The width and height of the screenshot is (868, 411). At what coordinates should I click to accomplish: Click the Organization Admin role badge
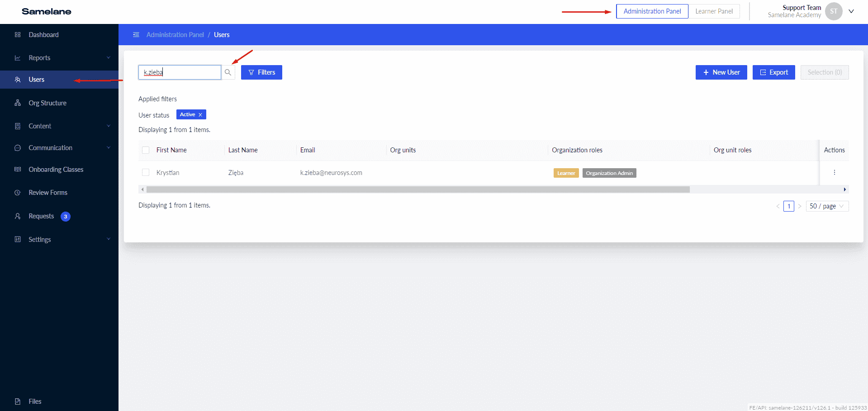coord(609,173)
